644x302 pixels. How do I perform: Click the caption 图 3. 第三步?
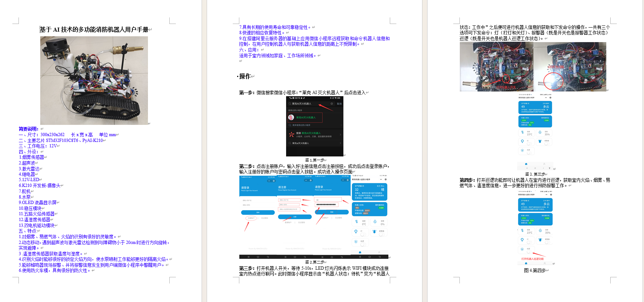(535, 174)
